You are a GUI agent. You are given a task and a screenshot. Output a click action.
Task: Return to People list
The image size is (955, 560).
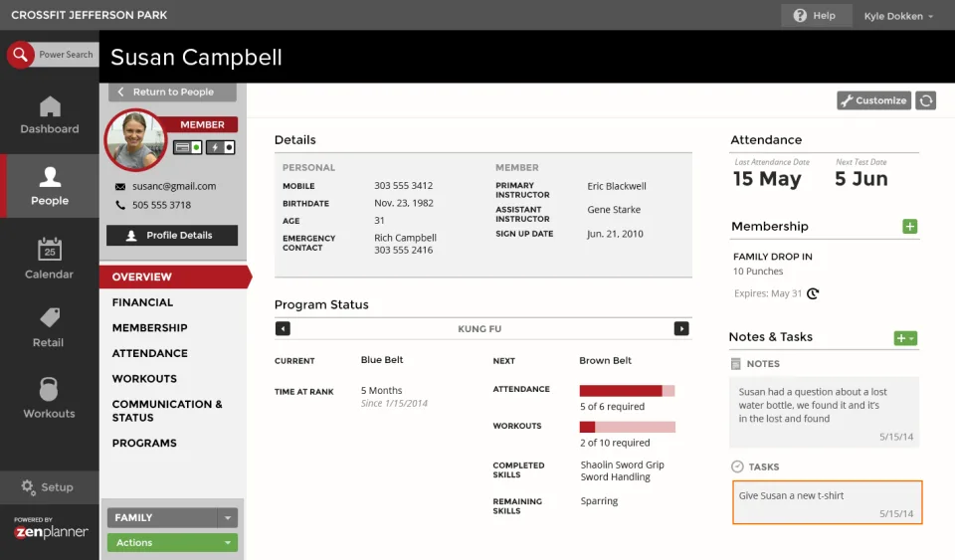pyautogui.click(x=172, y=92)
